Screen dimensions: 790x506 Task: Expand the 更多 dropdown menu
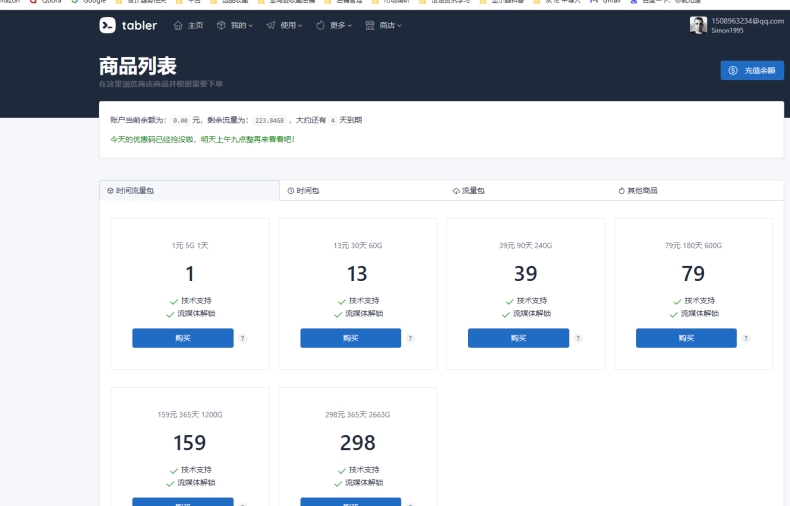(x=334, y=25)
